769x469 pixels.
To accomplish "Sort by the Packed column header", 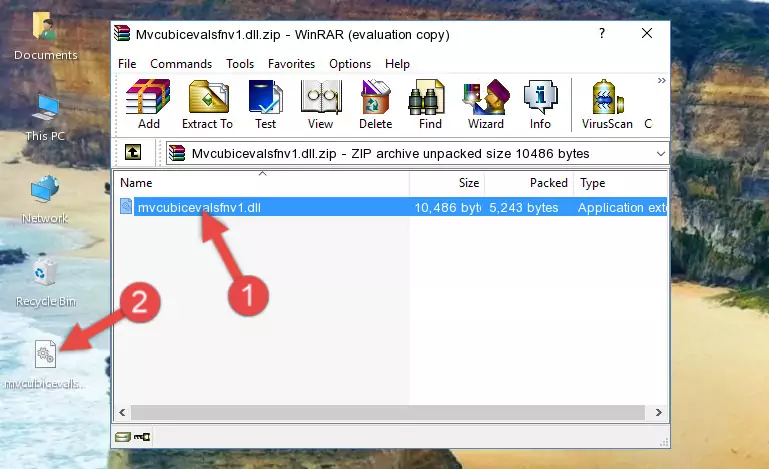I will click(x=529, y=182).
